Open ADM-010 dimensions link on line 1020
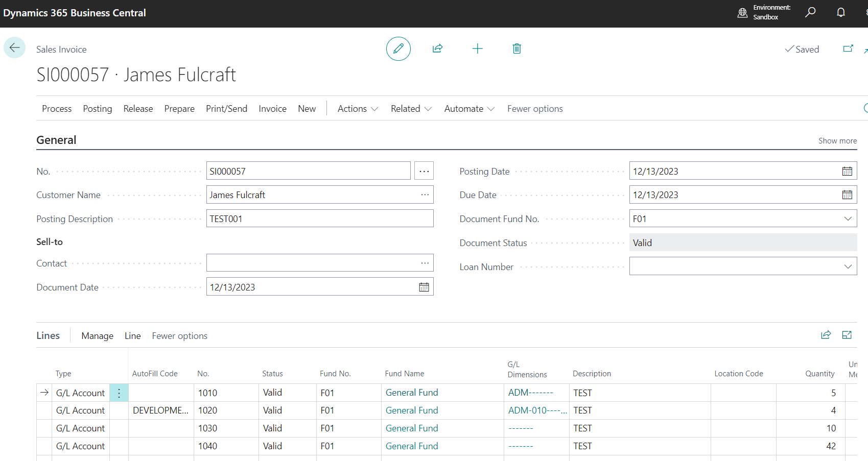Screen dimensions: 868x461 (x=537, y=410)
